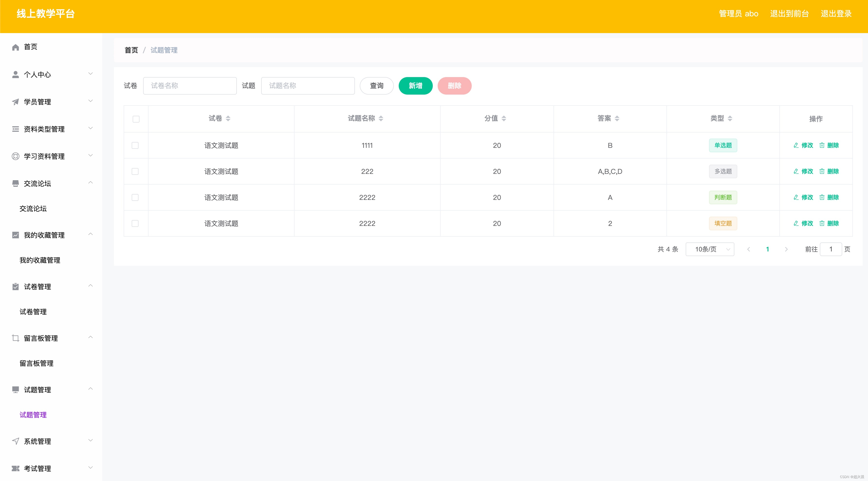This screenshot has width=868, height=481.
Task: Click the list icon for 资料类型管理
Action: (x=16, y=129)
